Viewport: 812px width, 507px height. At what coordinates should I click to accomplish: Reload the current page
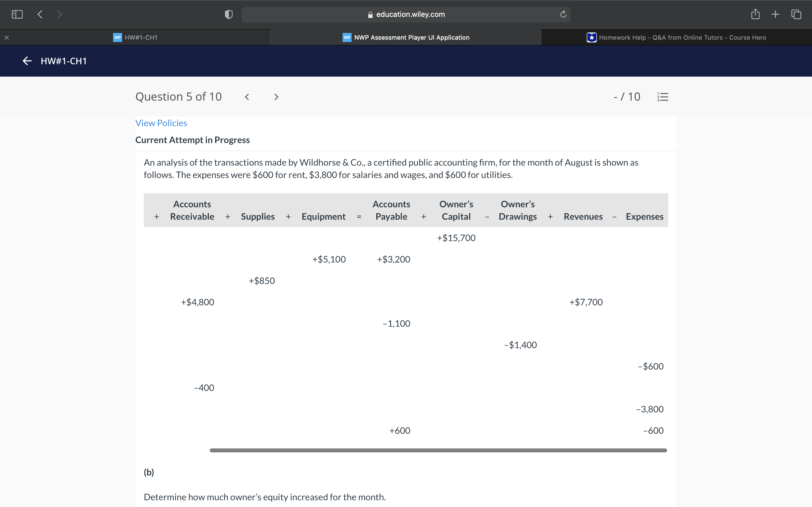click(x=562, y=14)
